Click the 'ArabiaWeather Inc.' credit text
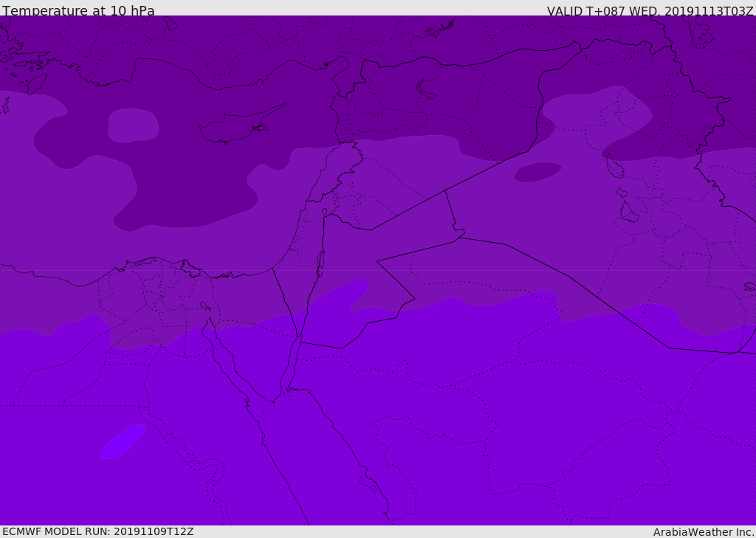Screen dimensions: 756x538 703,532
